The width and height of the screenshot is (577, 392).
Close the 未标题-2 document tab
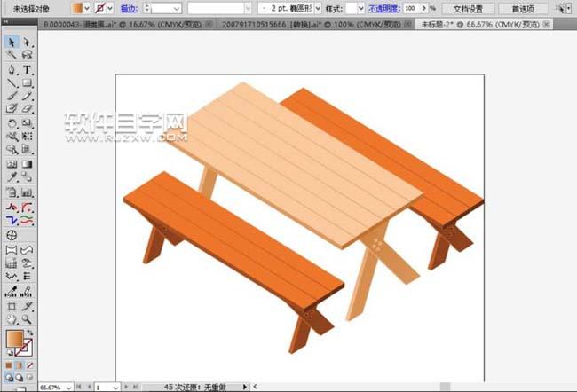[547, 24]
